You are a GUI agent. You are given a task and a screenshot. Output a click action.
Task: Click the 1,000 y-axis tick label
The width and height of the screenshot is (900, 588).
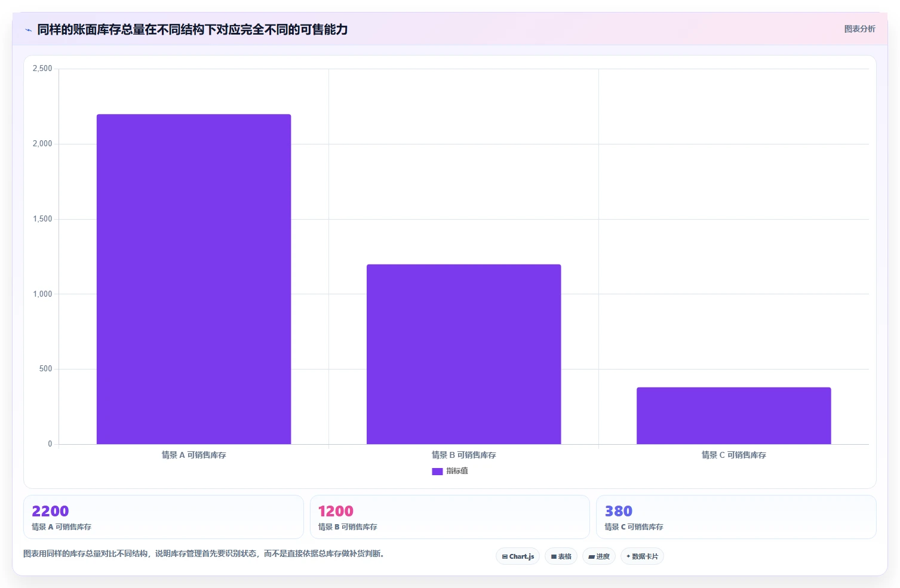pyautogui.click(x=42, y=294)
